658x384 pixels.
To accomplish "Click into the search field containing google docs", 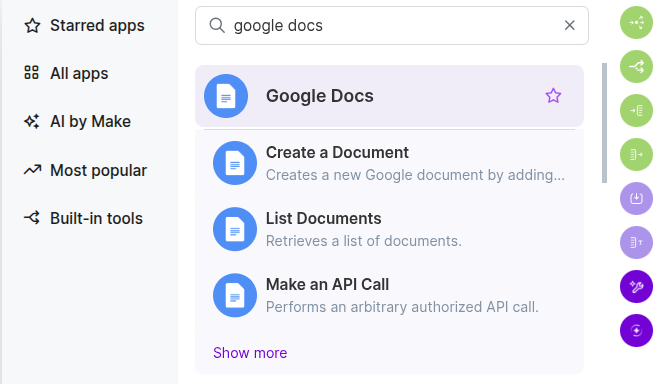I will click(392, 26).
